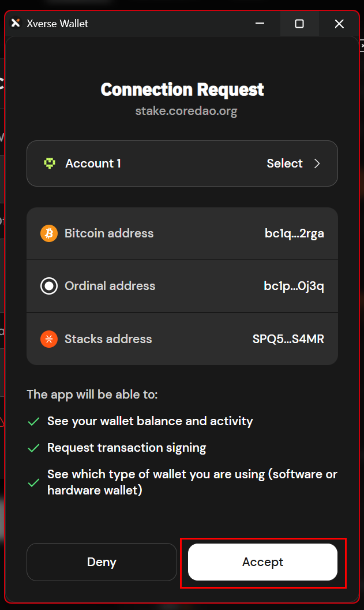Click the checkmark next to transaction signing permission
Image resolution: width=364 pixels, height=610 pixels.
coord(33,448)
